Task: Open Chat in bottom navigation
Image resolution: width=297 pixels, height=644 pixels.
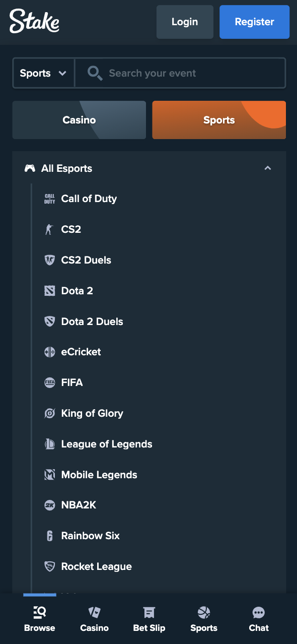Action: (259, 619)
